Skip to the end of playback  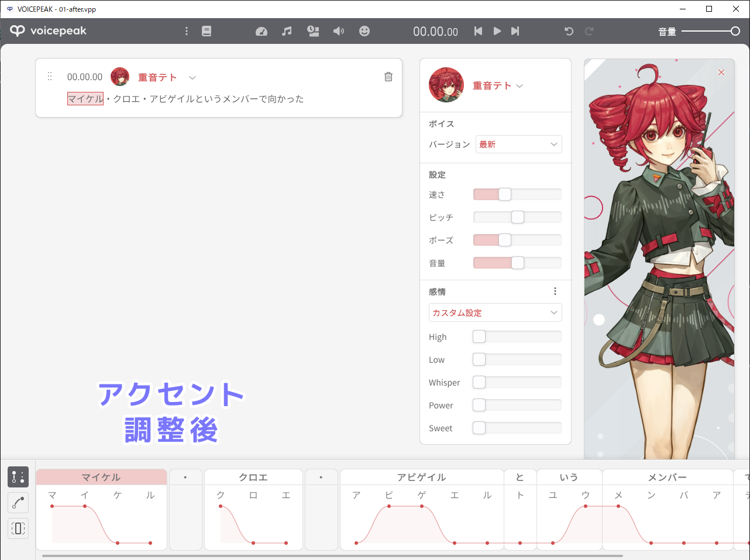click(515, 31)
